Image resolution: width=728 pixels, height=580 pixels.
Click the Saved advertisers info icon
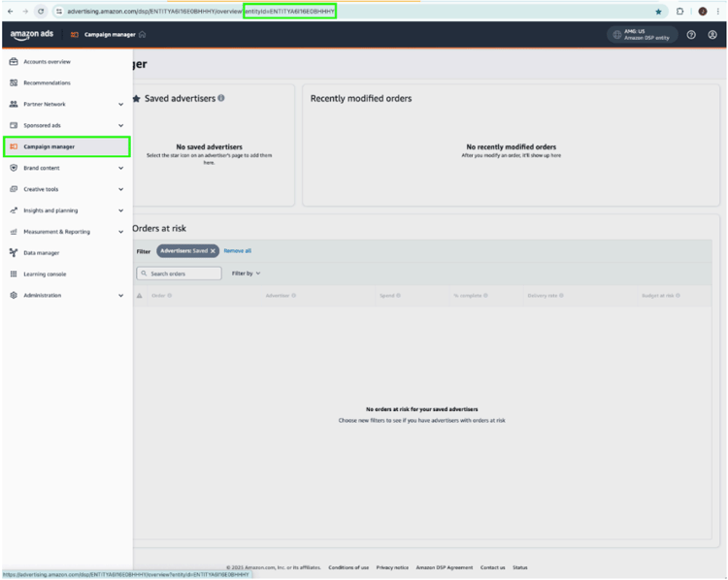pyautogui.click(x=221, y=98)
